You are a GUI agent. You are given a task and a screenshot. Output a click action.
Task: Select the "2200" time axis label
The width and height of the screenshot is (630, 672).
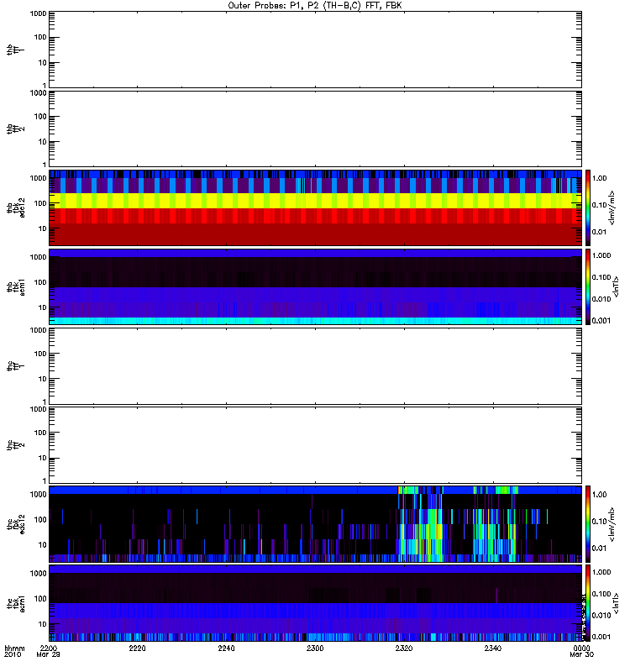click(49, 648)
